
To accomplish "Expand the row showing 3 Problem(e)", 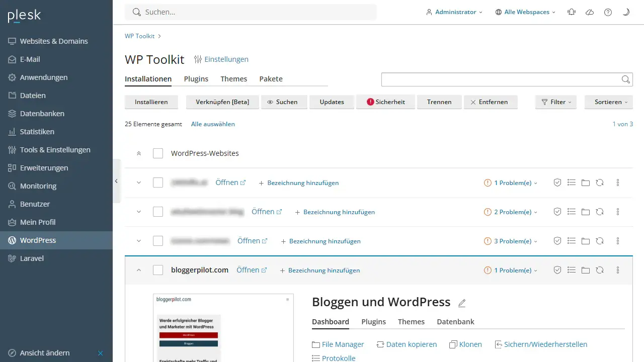I will tap(139, 241).
